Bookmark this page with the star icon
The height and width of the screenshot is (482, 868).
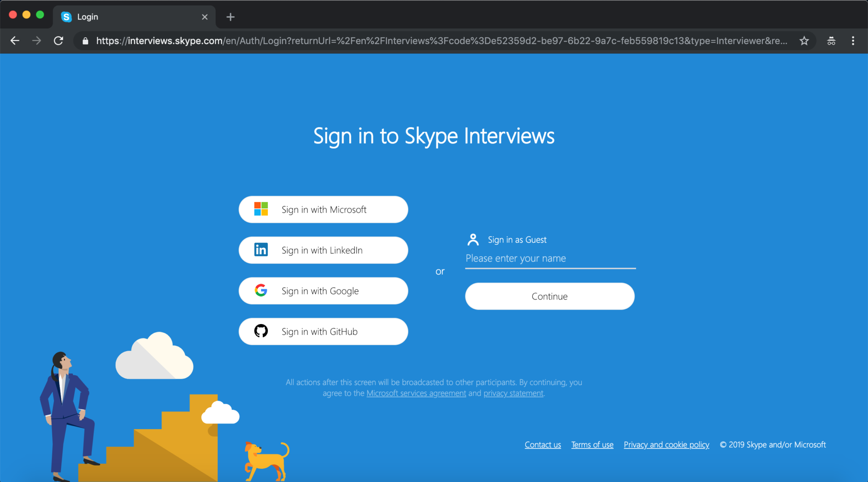(x=804, y=41)
